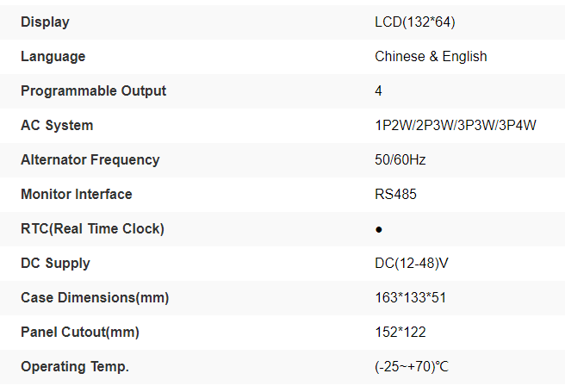
Task: Click the DC Supply label
Action: click(x=55, y=263)
